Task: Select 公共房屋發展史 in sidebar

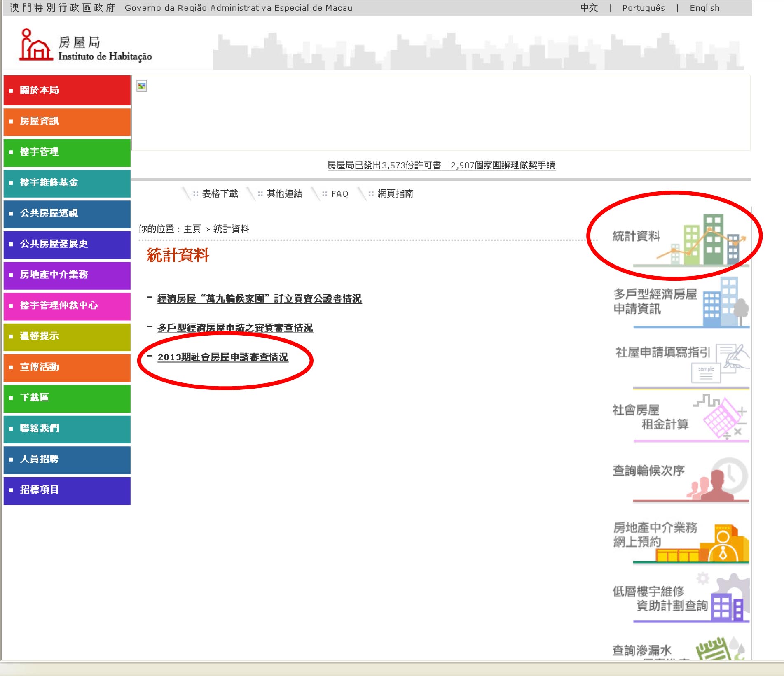Action: [67, 244]
